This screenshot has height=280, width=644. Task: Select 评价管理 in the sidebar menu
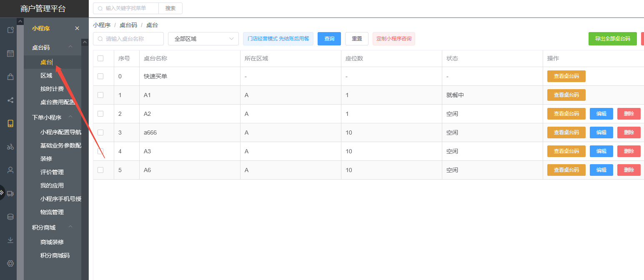52,172
